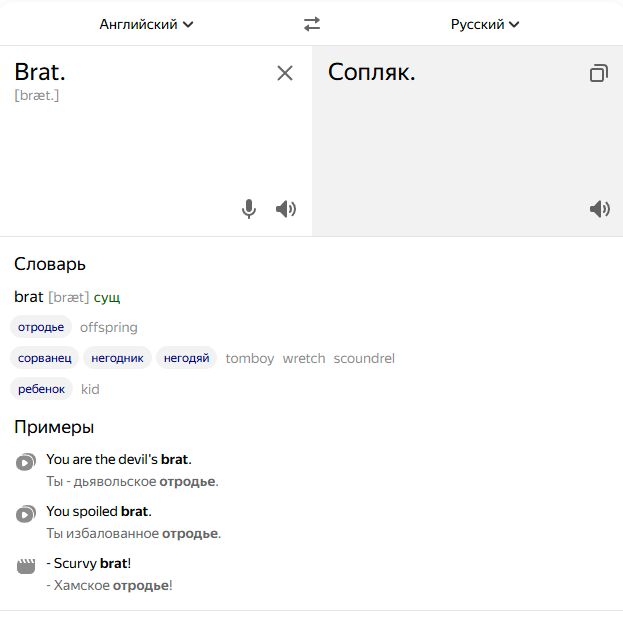Copy the translation Сопляк
Image resolution: width=623 pixels, height=621 pixels.
tap(598, 73)
